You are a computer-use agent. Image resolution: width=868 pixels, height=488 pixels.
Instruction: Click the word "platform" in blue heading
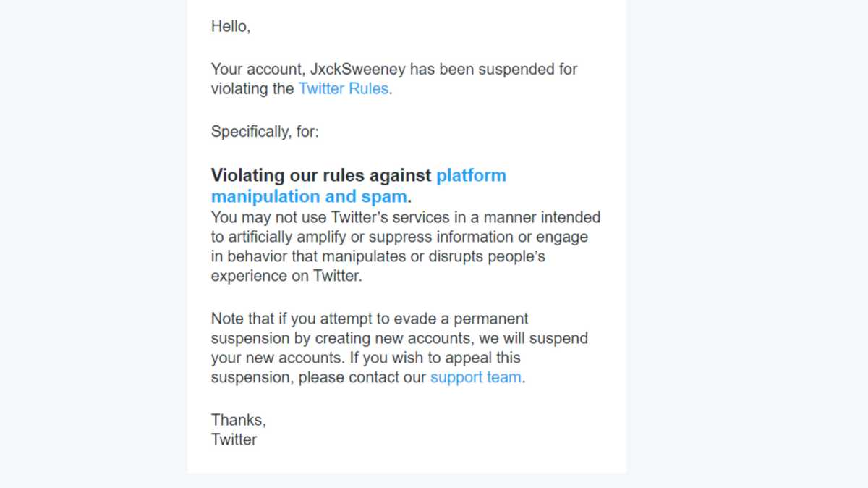click(x=471, y=175)
